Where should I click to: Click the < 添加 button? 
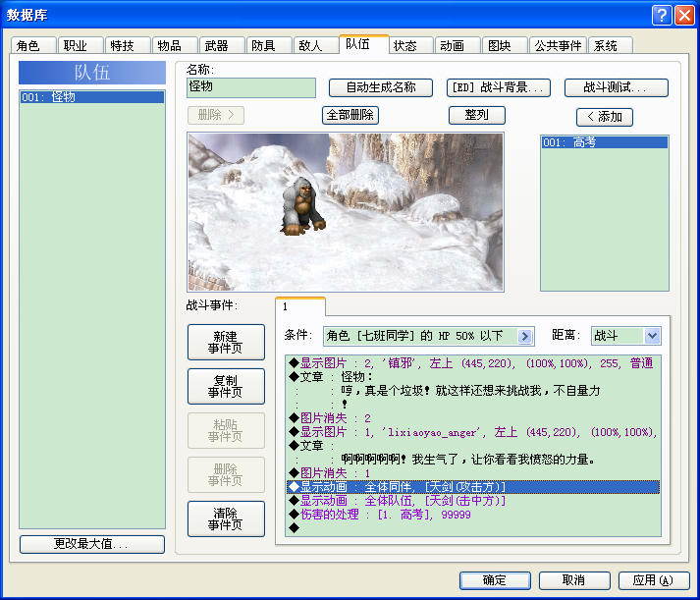pos(605,117)
